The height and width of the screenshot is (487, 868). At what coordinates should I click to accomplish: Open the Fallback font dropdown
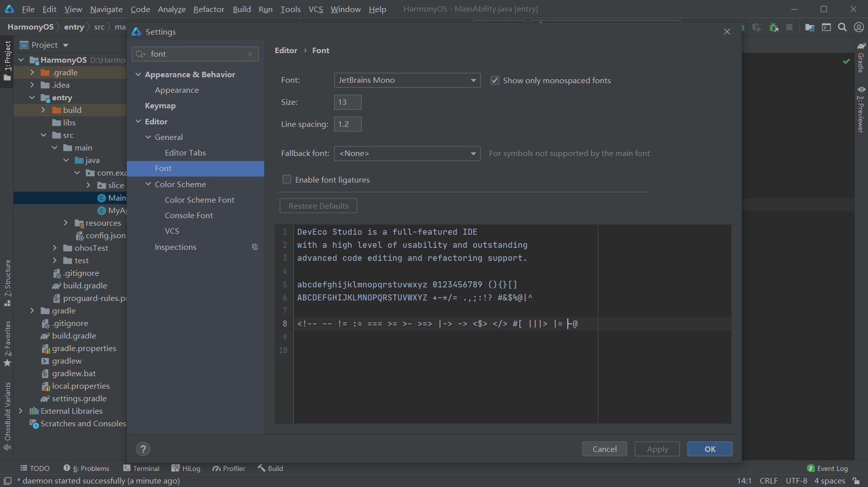tap(407, 153)
